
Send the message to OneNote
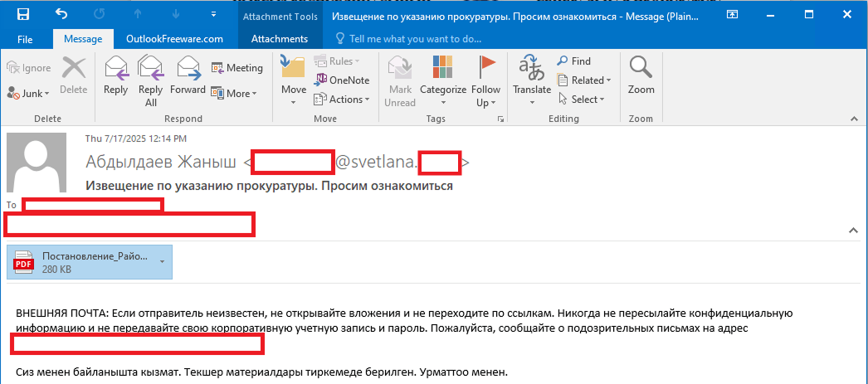point(341,80)
